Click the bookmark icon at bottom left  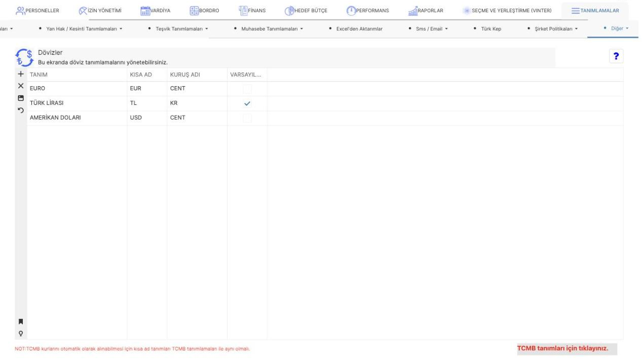(x=21, y=321)
